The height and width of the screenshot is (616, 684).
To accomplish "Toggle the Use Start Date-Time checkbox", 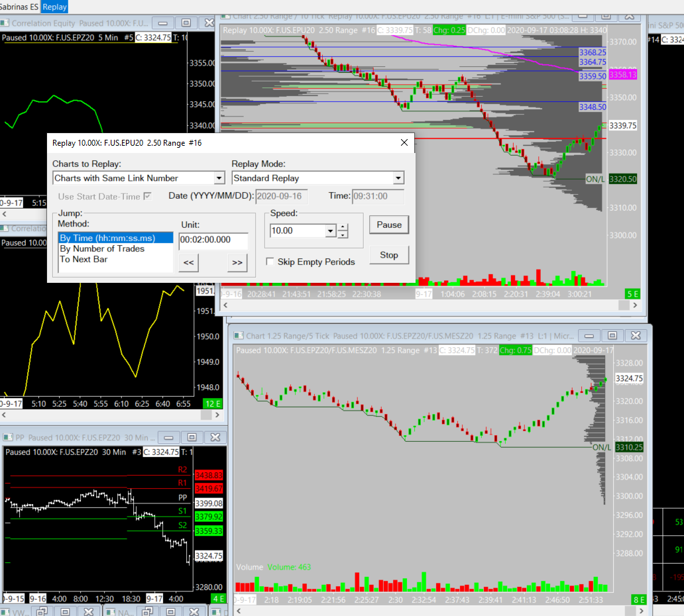I will 147,196.
